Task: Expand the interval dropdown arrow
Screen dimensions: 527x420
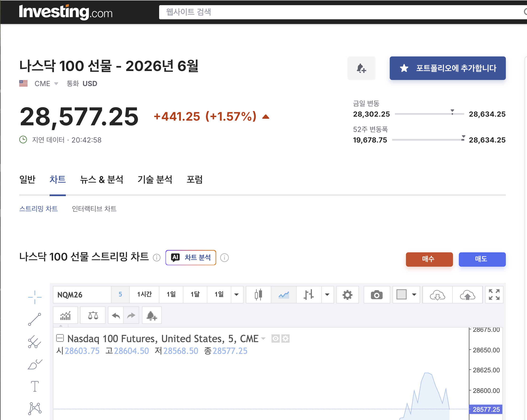Action: point(237,294)
